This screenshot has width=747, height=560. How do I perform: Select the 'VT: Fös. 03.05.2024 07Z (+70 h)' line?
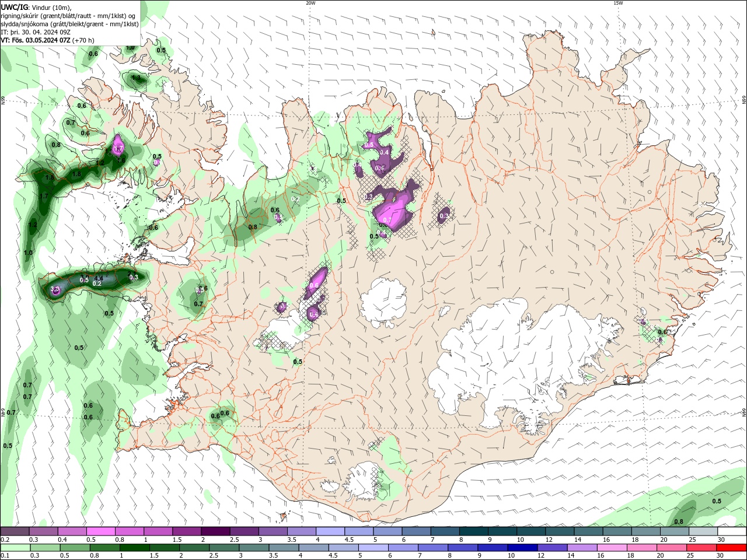click(47, 40)
